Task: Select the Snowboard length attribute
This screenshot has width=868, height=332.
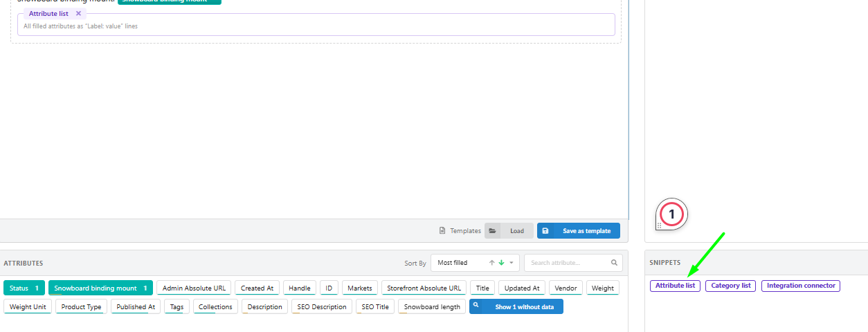Action: [432, 306]
